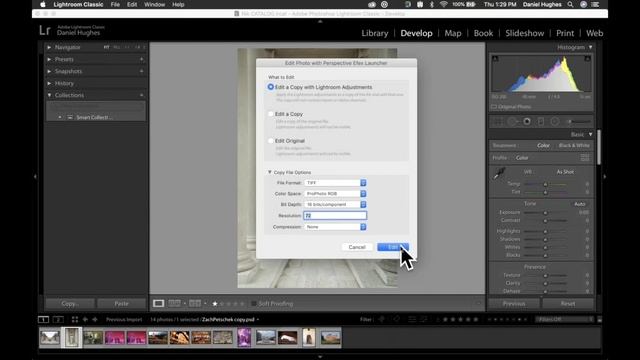Toggle Original Photo checkbox under histogram
Viewport: 640px width, 360px height.
pyautogui.click(x=494, y=107)
